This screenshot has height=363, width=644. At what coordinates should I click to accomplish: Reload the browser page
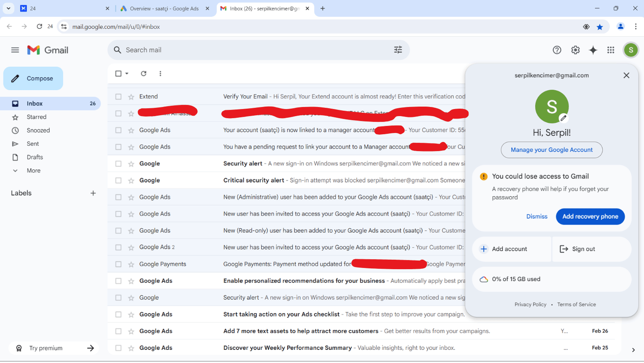[39, 26]
